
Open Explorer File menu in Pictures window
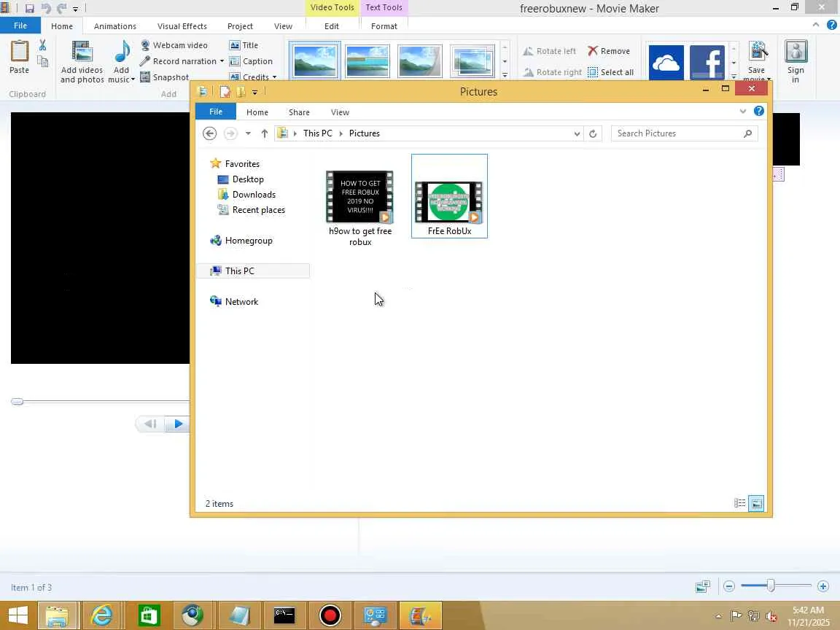click(216, 112)
